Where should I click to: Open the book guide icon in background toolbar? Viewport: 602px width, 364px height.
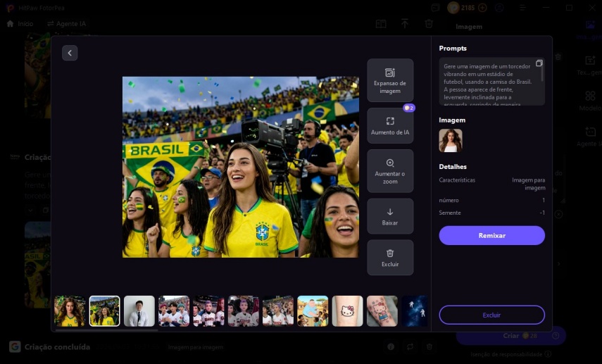[x=381, y=24]
